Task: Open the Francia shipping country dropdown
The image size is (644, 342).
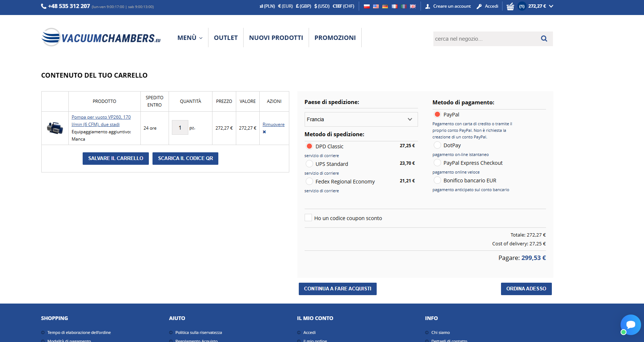Action: click(361, 119)
